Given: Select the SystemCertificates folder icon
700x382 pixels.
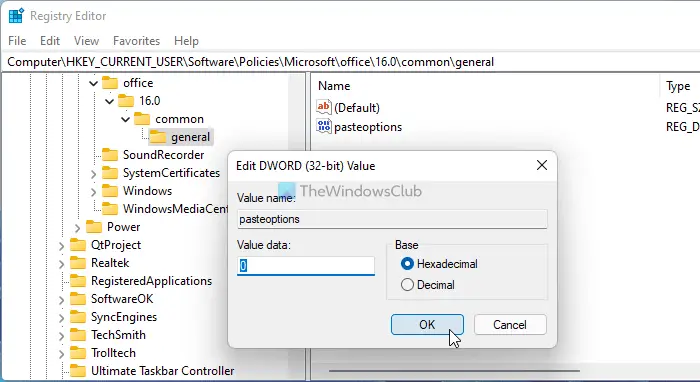Looking at the screenshot, I should 110,173.
